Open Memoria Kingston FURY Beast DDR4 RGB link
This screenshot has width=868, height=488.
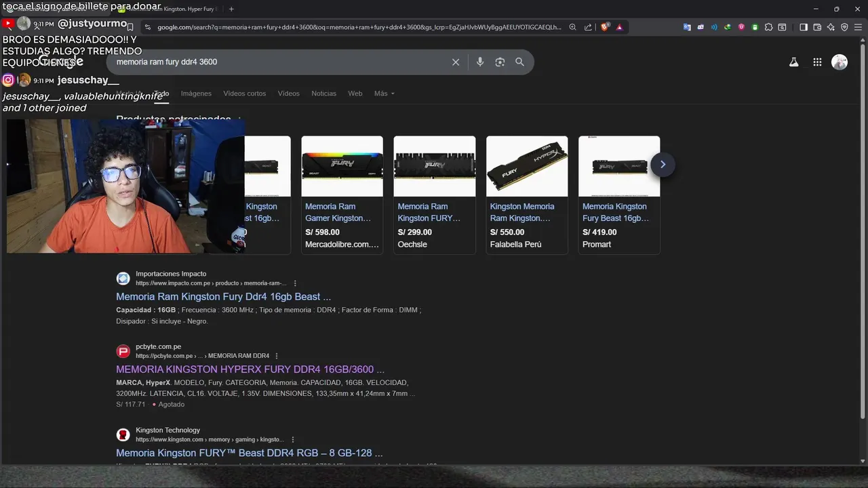(x=249, y=453)
